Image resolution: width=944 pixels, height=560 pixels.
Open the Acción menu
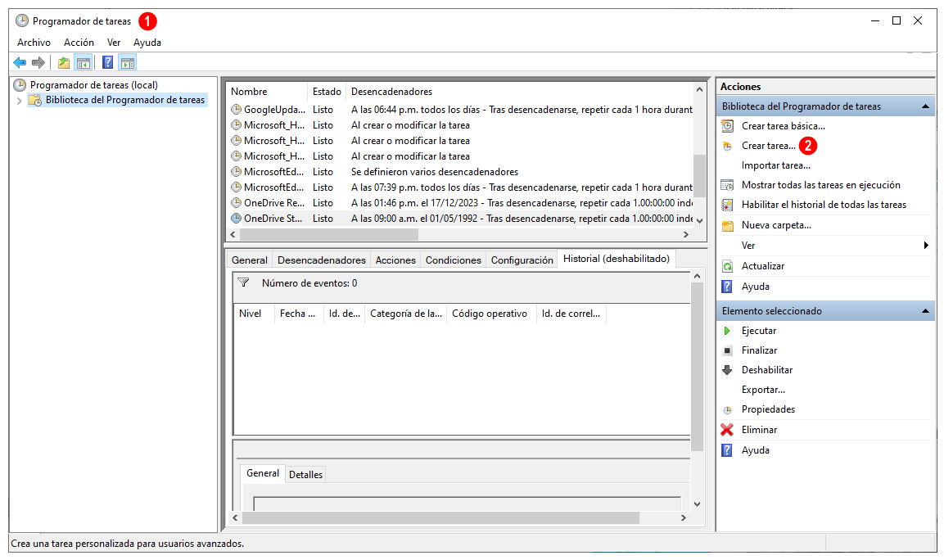click(x=79, y=43)
